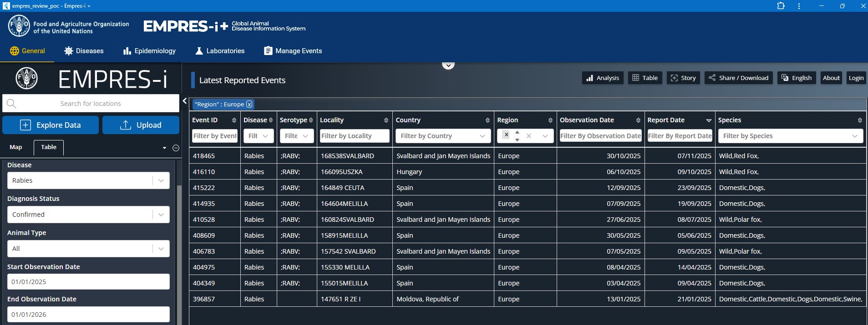Open the Story view
Screen dimensions: 868x325
tap(683, 78)
